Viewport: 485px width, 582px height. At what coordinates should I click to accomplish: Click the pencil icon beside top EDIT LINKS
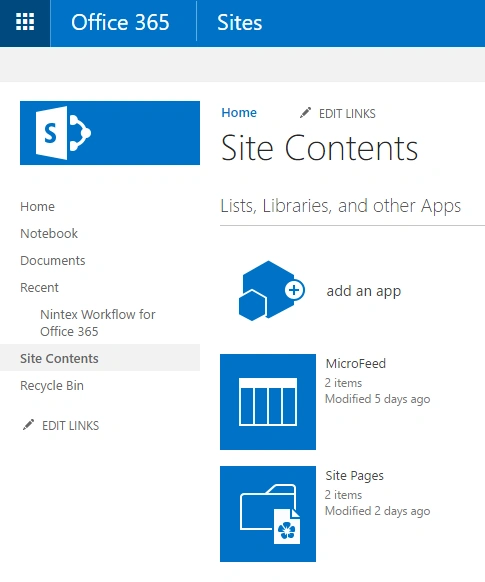tap(305, 113)
